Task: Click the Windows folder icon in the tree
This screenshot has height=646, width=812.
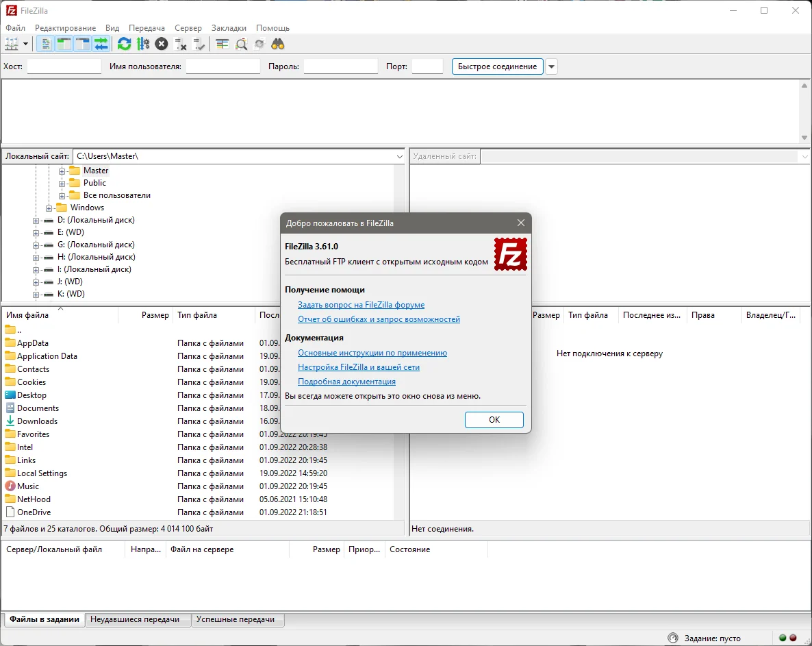Action: (x=62, y=207)
